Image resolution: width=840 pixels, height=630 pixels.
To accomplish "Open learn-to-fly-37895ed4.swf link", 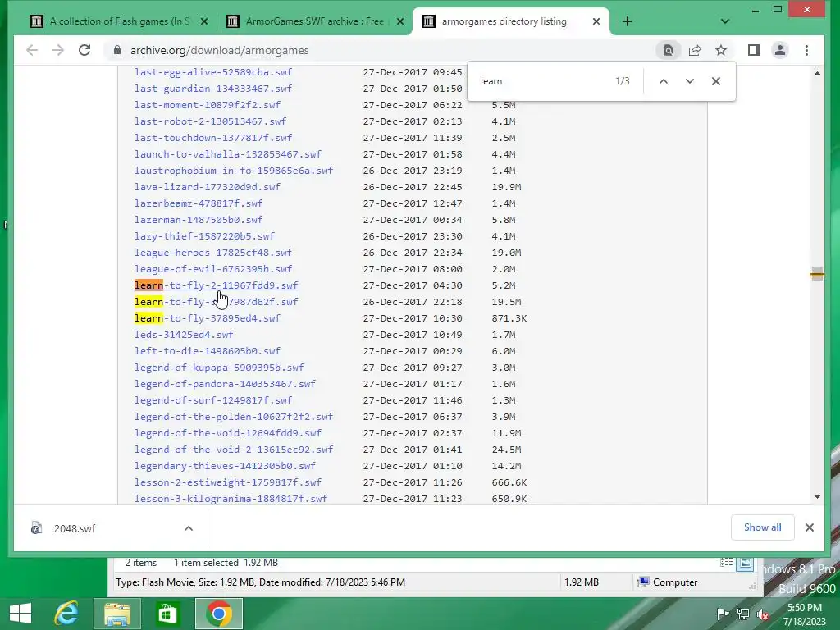I will tap(208, 318).
